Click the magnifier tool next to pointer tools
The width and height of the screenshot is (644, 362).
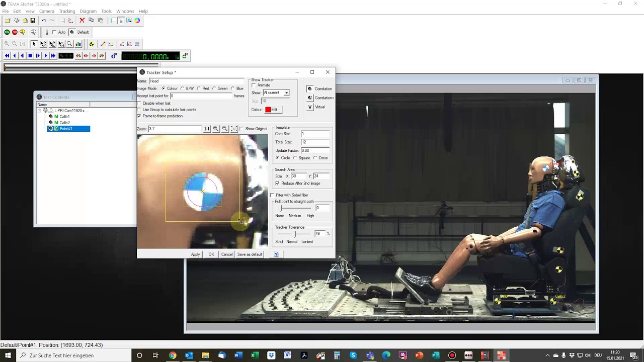coord(69,44)
